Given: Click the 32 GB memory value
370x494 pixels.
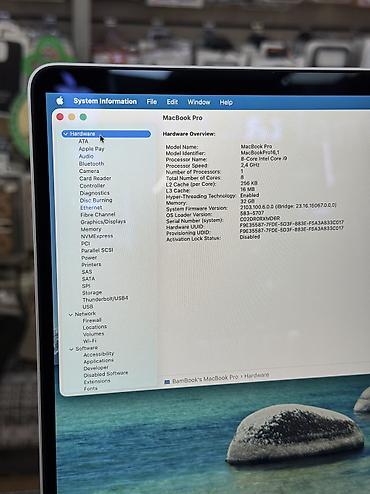Looking at the screenshot, I should 247,201.
